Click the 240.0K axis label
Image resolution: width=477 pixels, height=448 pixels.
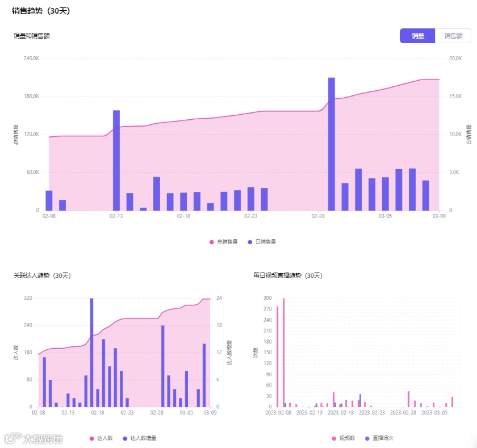(31, 58)
